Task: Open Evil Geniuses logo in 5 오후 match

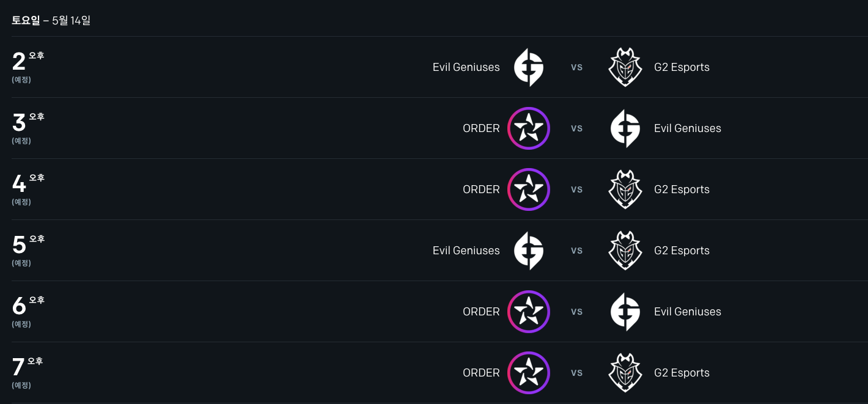Action: [529, 251]
